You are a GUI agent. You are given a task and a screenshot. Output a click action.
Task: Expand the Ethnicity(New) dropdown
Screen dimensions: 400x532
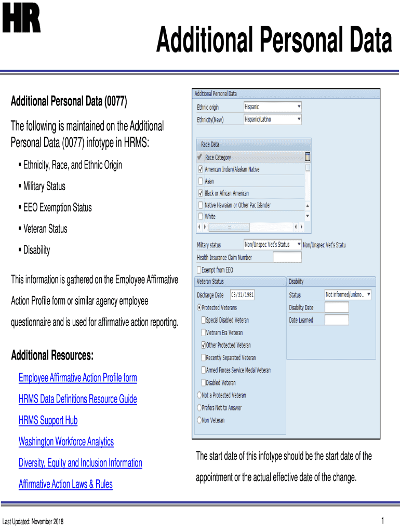(x=299, y=119)
